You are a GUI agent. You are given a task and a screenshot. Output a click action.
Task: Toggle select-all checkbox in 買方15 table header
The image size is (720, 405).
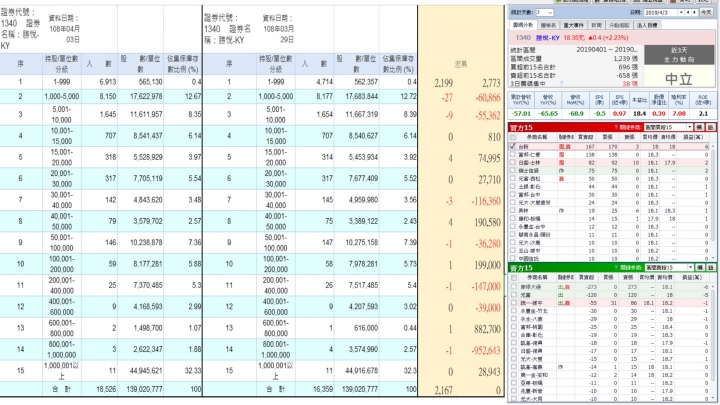tap(513, 137)
